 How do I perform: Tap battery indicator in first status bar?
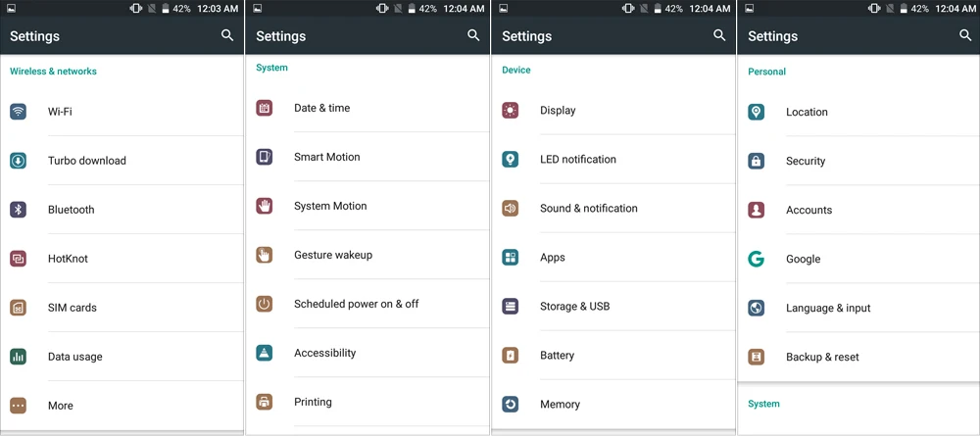(x=166, y=9)
